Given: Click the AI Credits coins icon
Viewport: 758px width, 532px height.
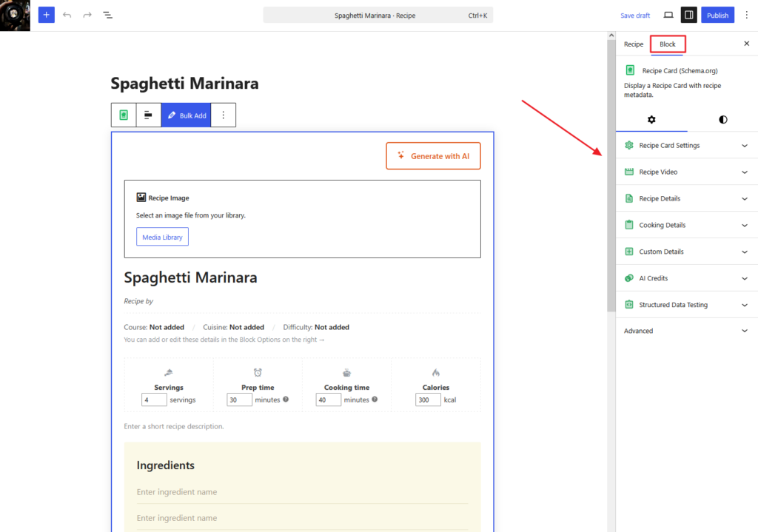Looking at the screenshot, I should point(629,277).
